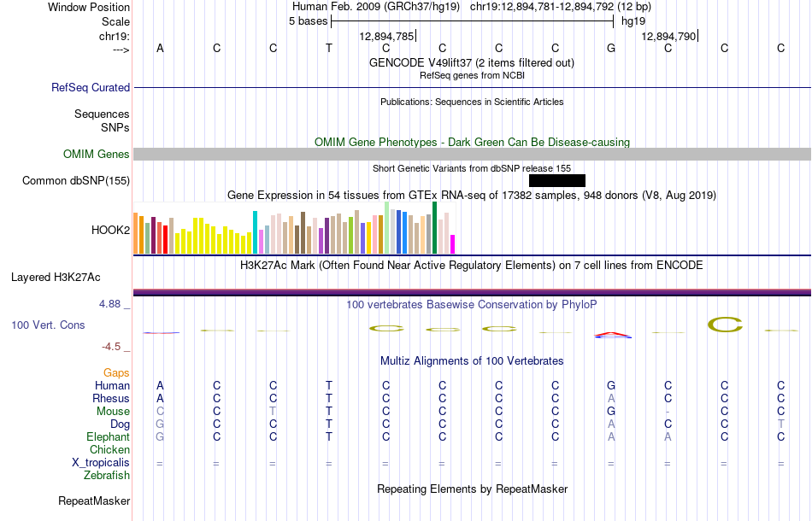Select the magenta bar in the HOOK2 chart

pos(453,244)
